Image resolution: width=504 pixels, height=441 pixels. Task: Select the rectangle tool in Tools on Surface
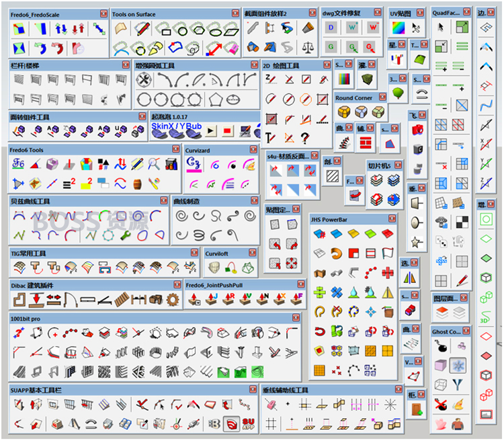coord(164,29)
